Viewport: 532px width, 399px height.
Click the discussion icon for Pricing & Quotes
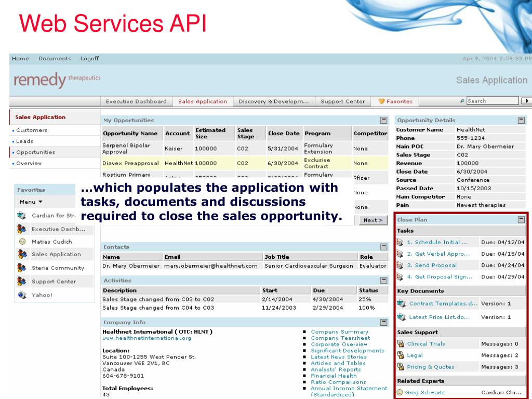pyautogui.click(x=401, y=367)
